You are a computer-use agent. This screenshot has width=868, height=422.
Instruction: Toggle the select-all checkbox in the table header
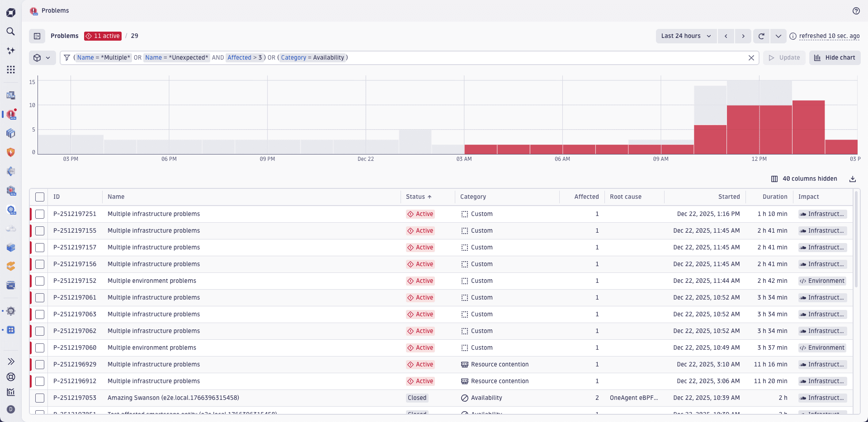click(x=40, y=197)
